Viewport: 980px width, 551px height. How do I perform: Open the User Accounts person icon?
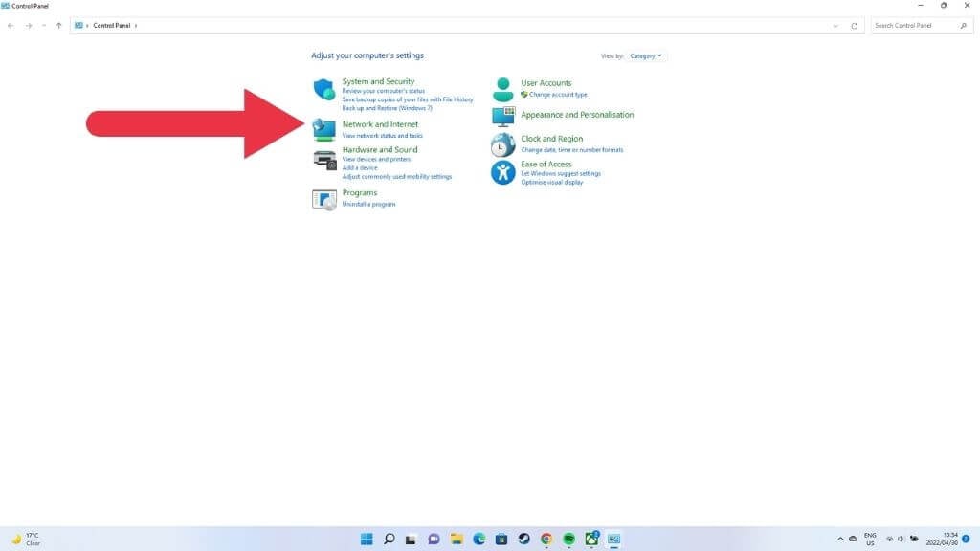pos(502,89)
